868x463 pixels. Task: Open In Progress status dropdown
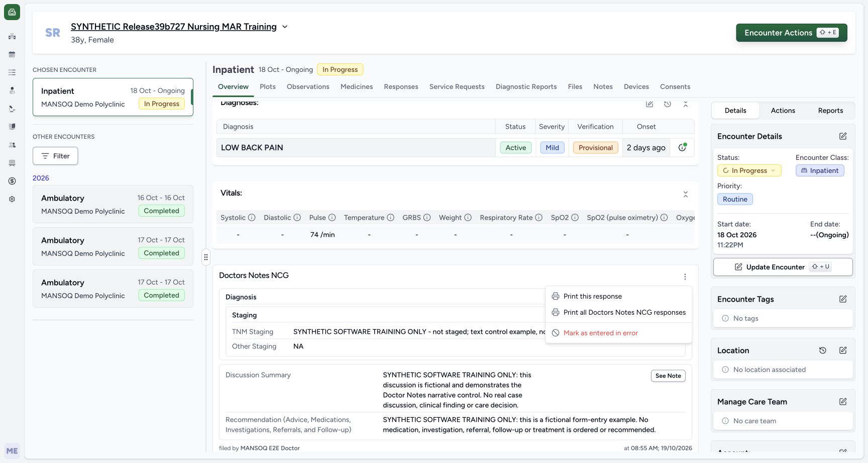click(x=749, y=170)
